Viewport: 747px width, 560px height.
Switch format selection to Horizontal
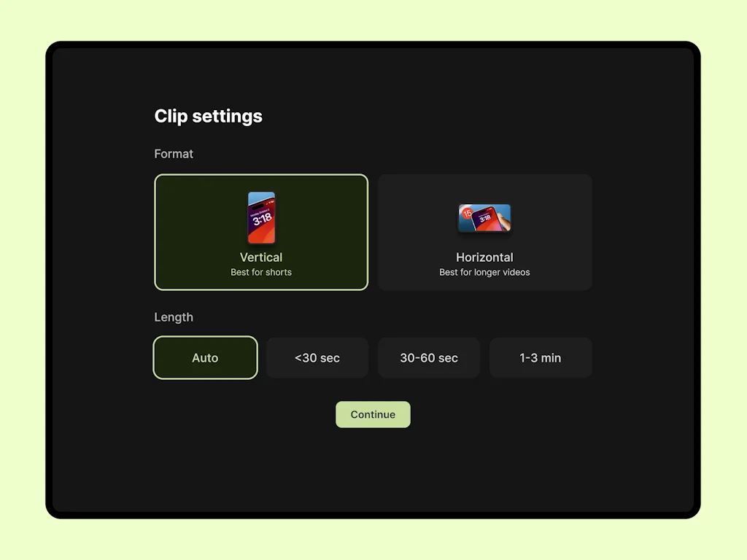484,232
